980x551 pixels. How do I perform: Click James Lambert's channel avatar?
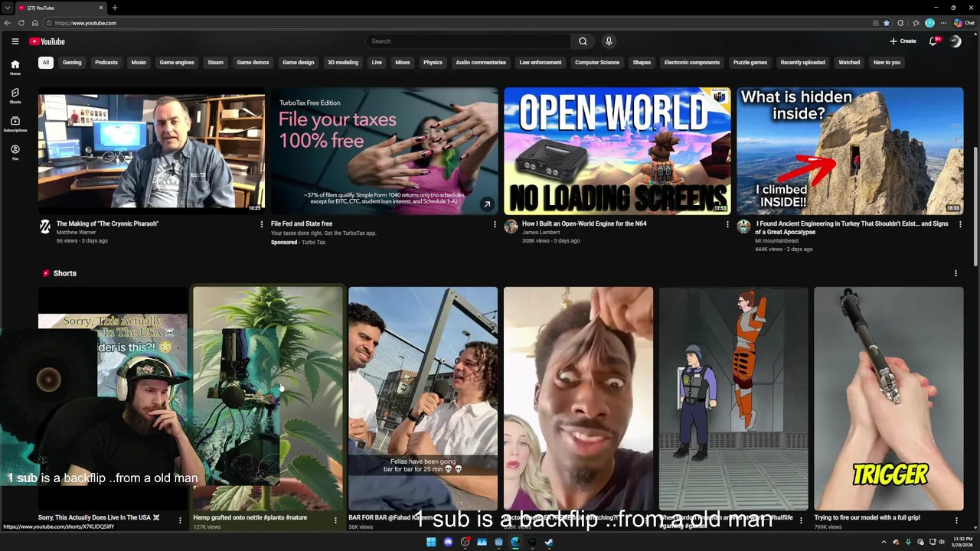click(511, 227)
